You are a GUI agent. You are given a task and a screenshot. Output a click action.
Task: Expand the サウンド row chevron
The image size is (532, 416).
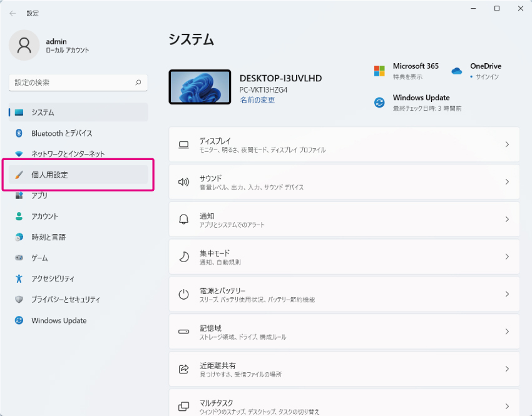507,181
